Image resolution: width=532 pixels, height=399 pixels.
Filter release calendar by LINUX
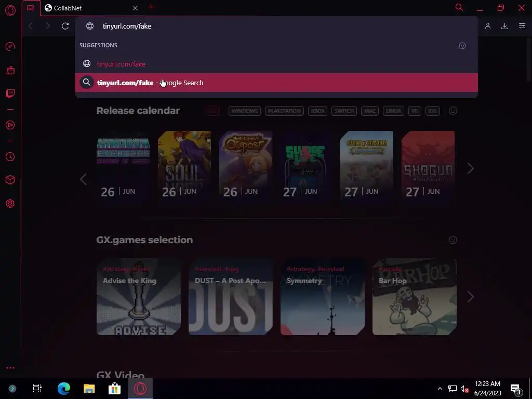pyautogui.click(x=393, y=111)
